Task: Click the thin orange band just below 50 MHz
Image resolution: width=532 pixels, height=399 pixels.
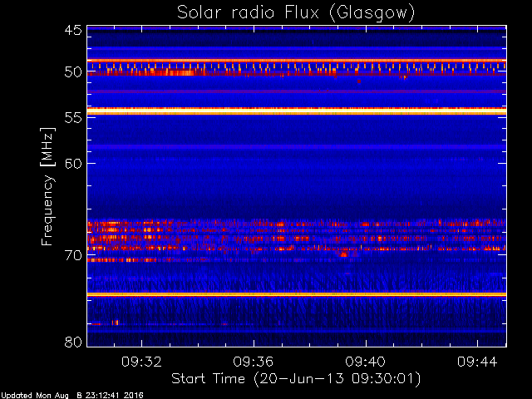Action: coord(297,61)
